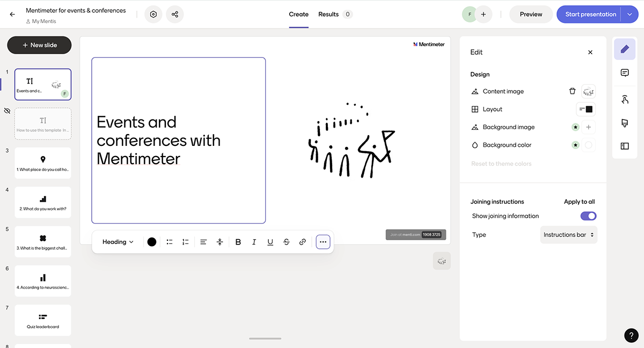Select slide 3 What place do you call home
The height and width of the screenshot is (348, 644).
point(43,163)
